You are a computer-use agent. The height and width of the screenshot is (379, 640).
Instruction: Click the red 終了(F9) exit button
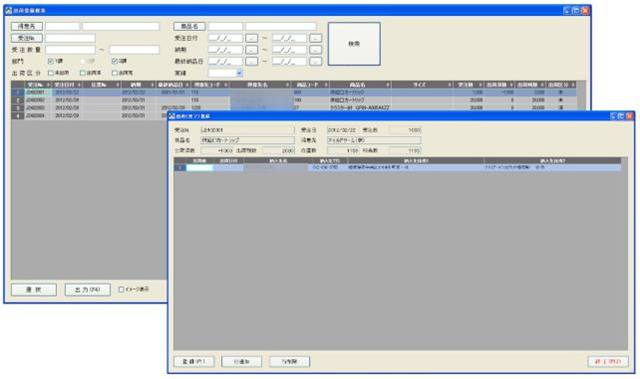coord(608,361)
